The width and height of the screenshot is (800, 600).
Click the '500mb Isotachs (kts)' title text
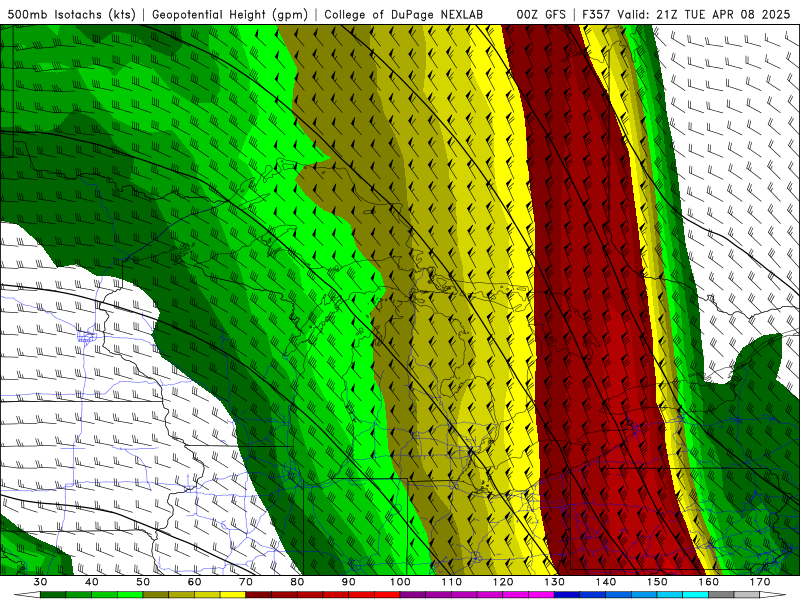point(71,14)
